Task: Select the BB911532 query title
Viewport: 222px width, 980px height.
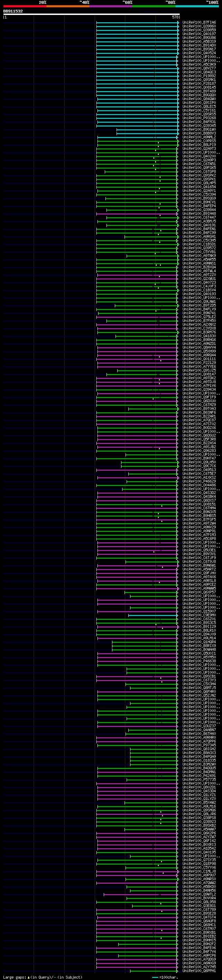Action: (13, 11)
